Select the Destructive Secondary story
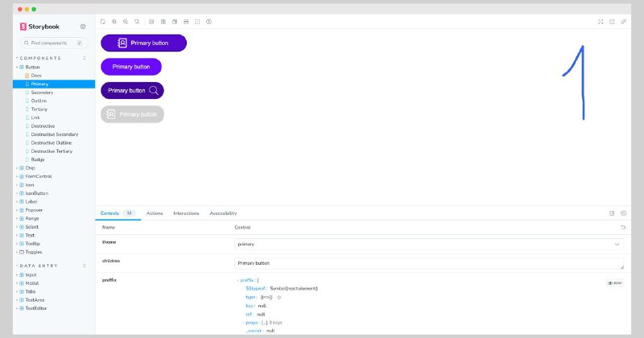The height and width of the screenshot is (338, 644). 54,134
